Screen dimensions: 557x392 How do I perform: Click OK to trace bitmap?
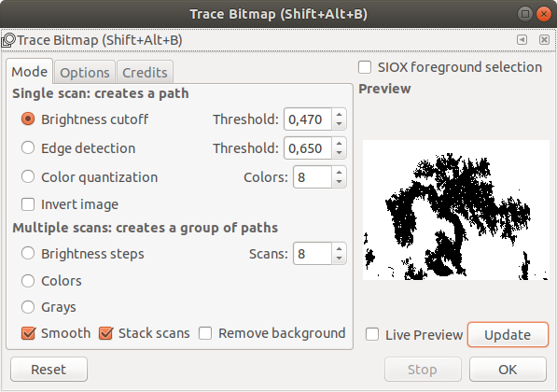pos(508,370)
